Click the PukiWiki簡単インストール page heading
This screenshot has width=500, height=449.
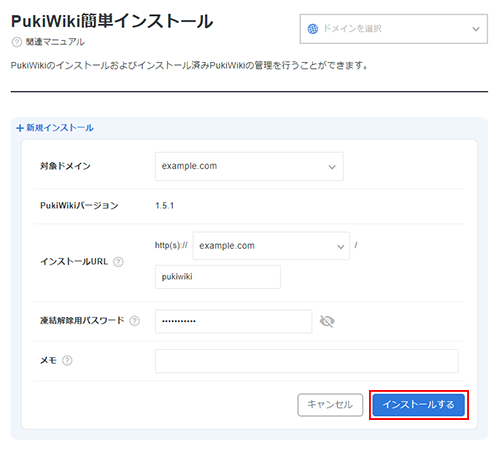[112, 21]
